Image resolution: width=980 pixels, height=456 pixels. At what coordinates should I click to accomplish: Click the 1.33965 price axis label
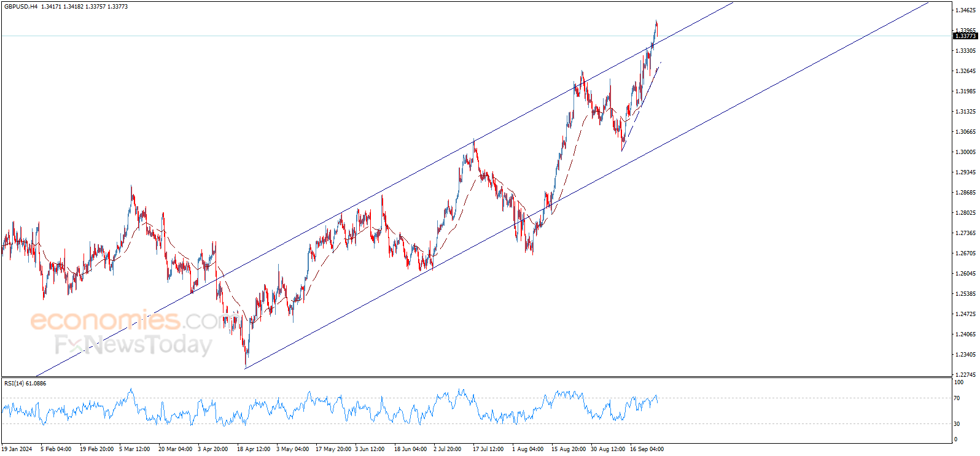click(965, 30)
